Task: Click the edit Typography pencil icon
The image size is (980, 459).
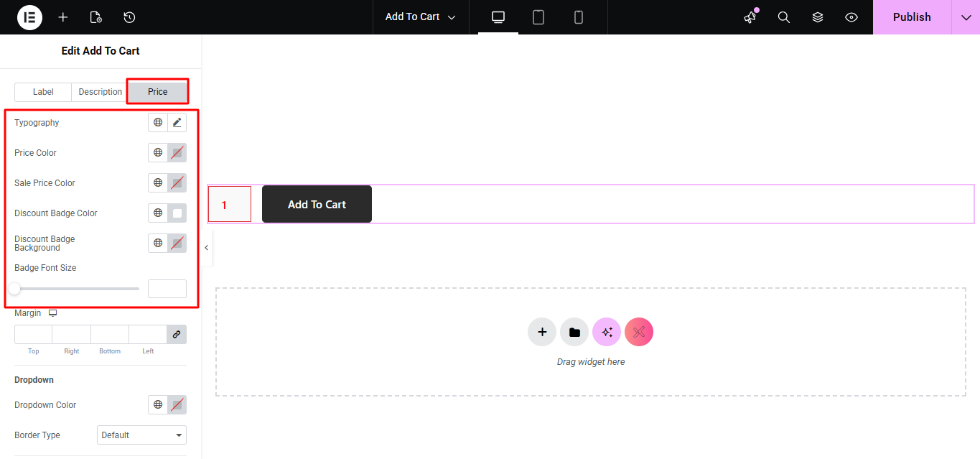Action: [177, 123]
